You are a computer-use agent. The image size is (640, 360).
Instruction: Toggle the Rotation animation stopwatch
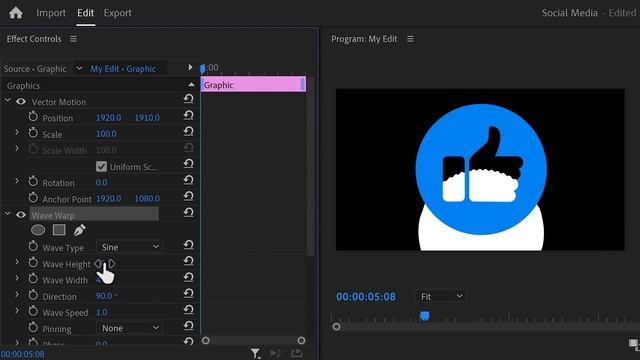33,182
